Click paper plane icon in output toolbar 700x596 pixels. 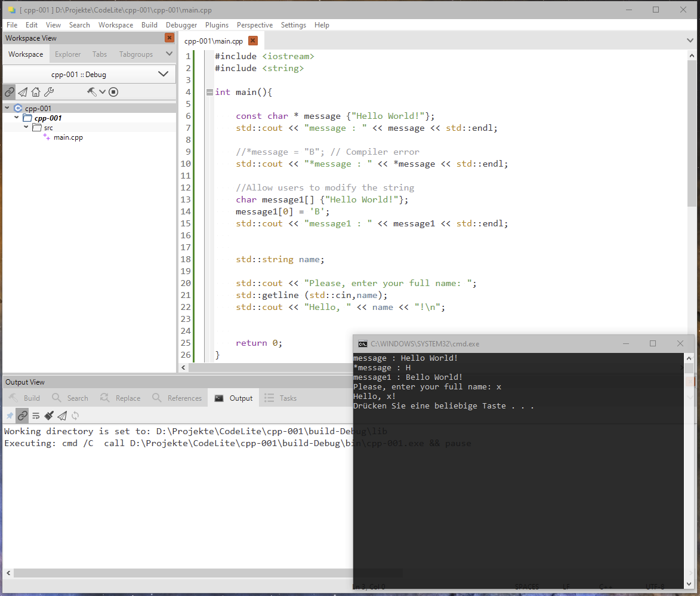tap(62, 416)
